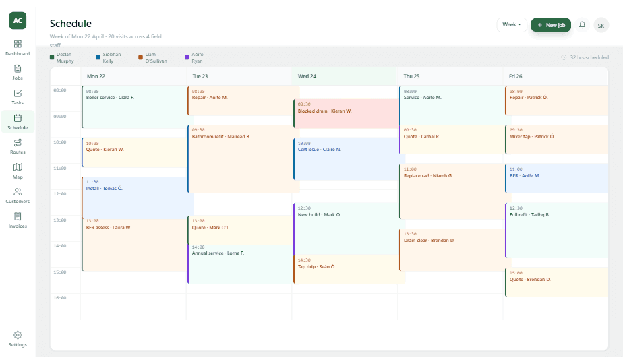
Task: Open the Settings gear icon
Action: tap(18, 335)
